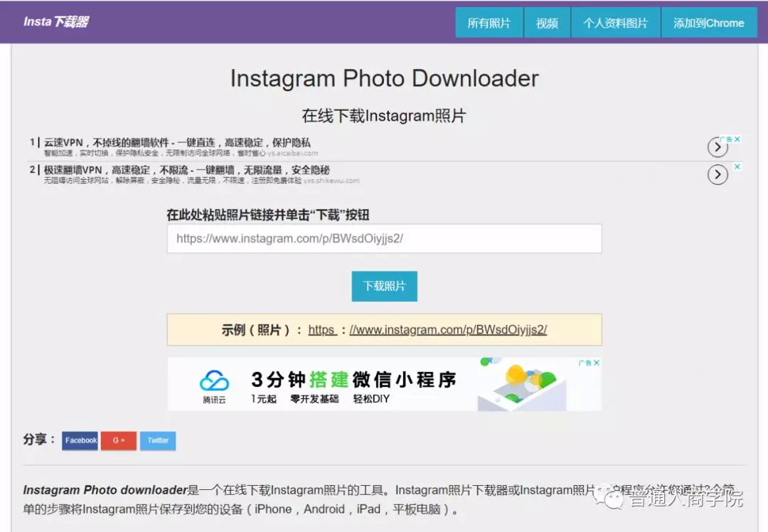
Task: Click the photo link input field
Action: point(384,238)
